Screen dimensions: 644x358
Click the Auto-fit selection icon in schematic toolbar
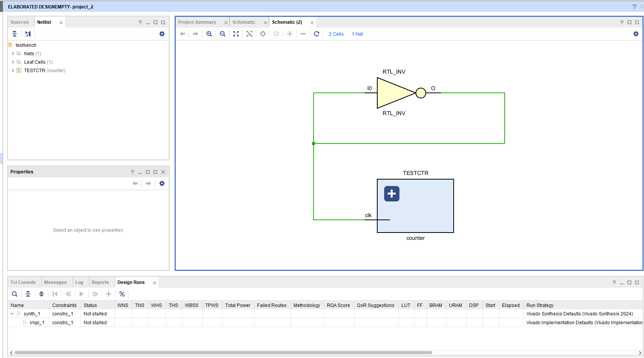pos(249,34)
